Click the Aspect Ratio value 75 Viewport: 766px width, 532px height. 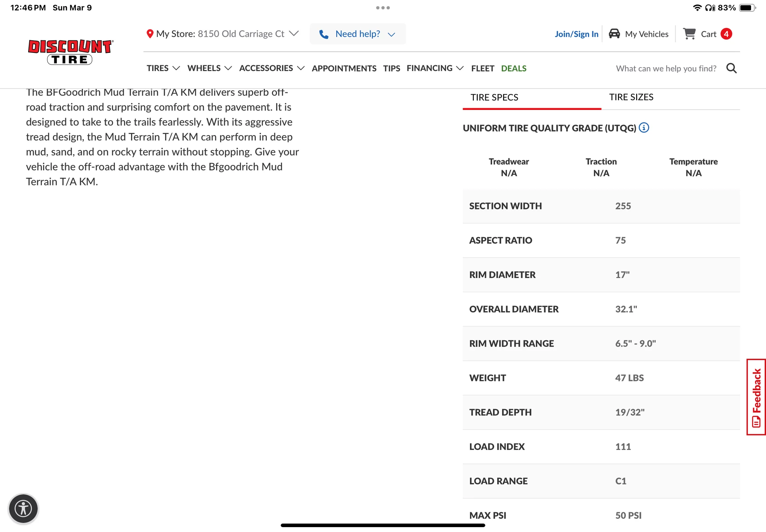[x=620, y=240]
